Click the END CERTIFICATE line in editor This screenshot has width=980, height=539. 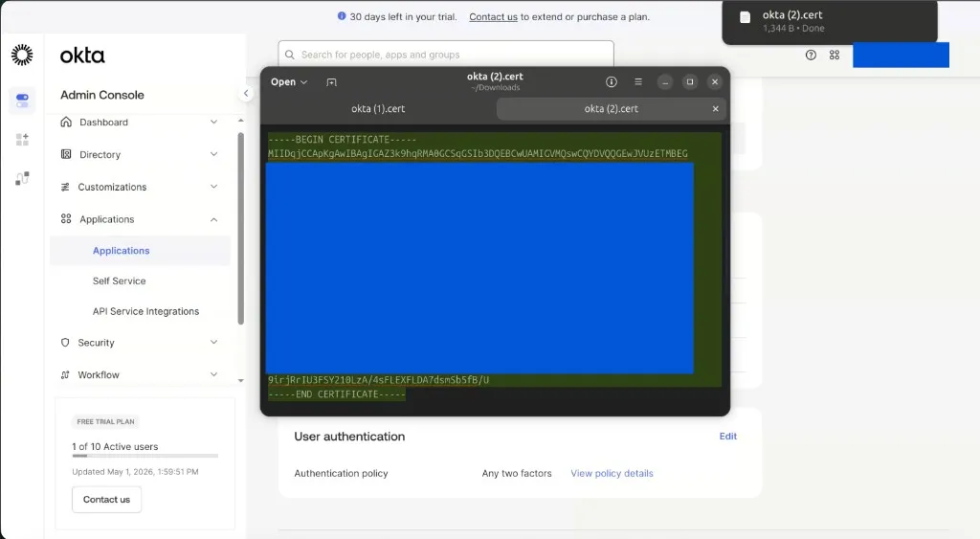(336, 393)
